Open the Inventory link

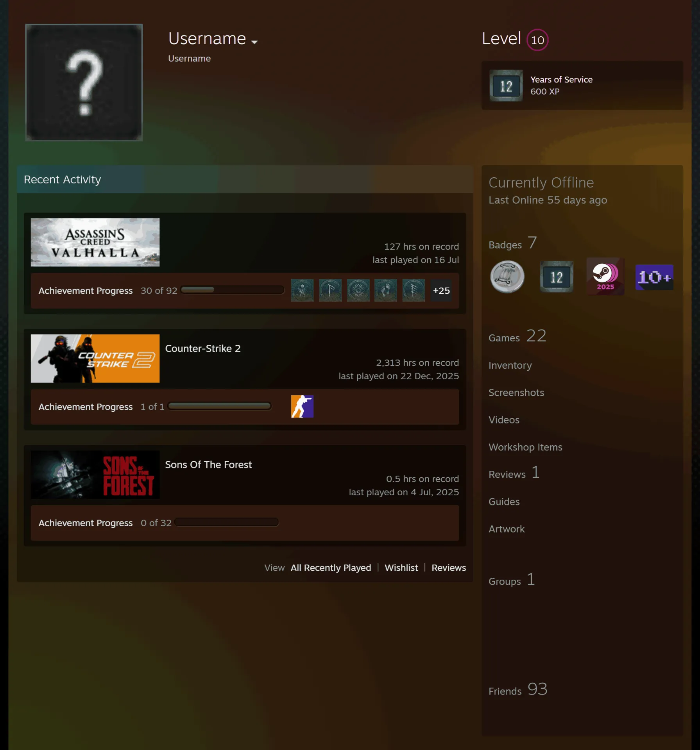pos(510,365)
